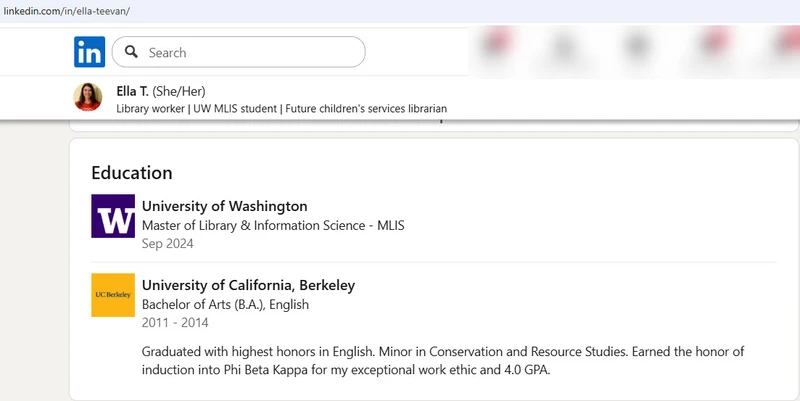
Task: Click the search magnifier icon
Action: (x=131, y=52)
